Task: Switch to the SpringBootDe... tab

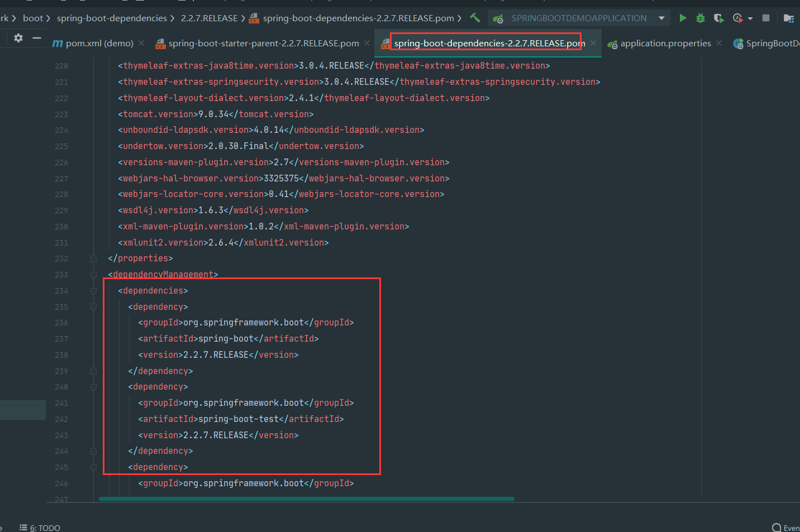Action: tap(766, 43)
